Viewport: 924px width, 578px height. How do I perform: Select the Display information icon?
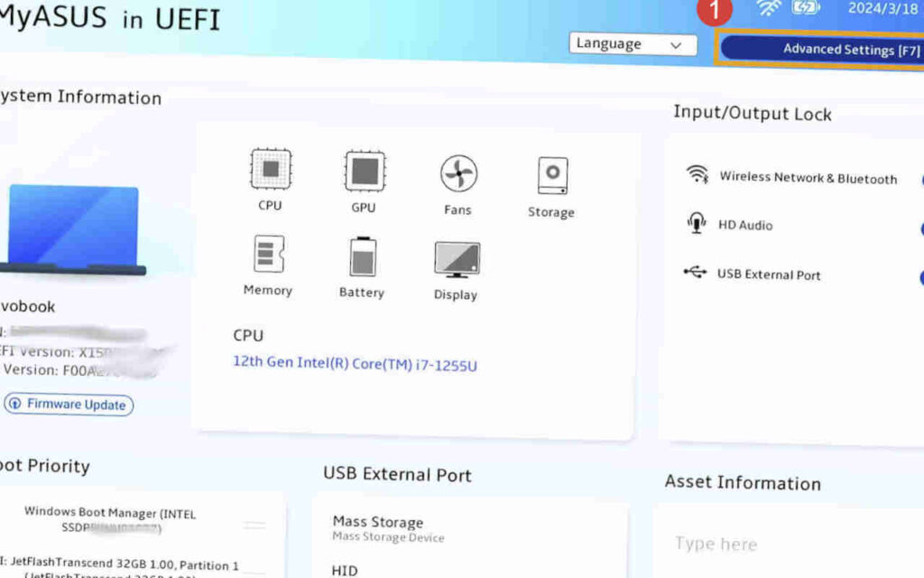point(457,259)
